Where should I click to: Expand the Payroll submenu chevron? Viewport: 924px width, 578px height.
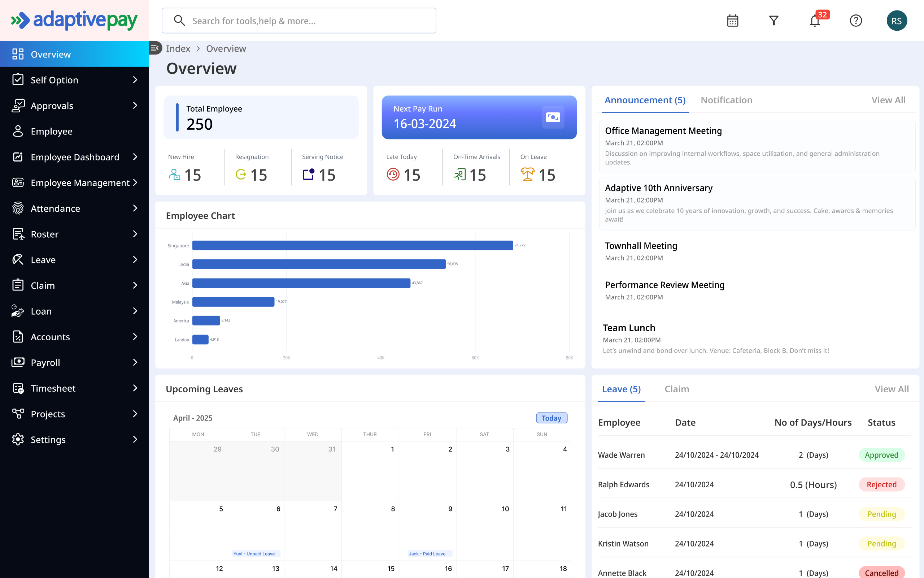[135, 362]
